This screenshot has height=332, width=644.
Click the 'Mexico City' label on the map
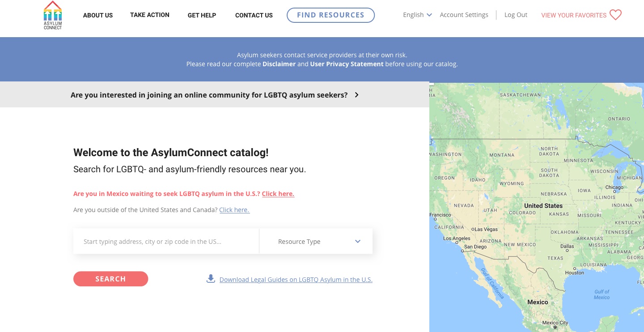(555, 323)
